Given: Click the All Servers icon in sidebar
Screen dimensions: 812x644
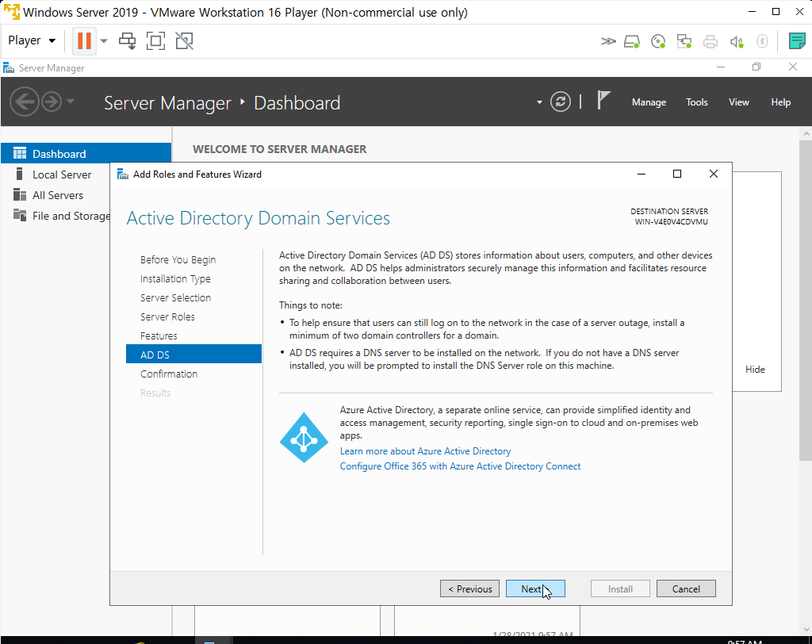Looking at the screenshot, I should (x=20, y=195).
